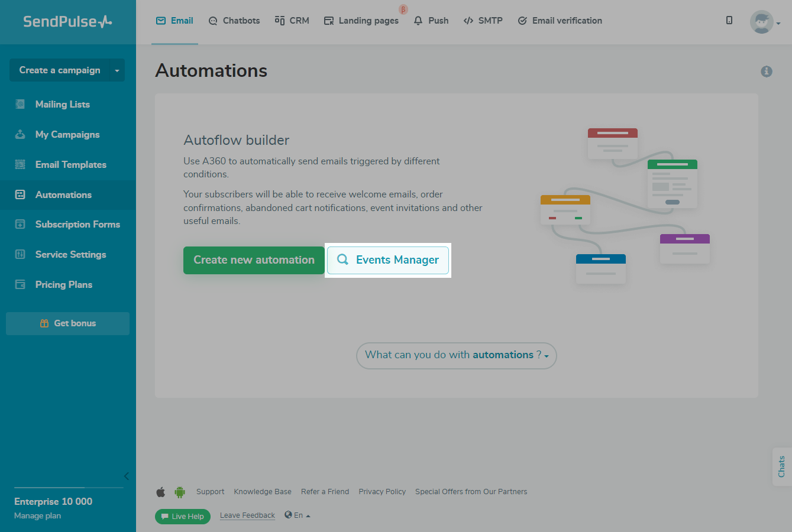
Task: Click the Autoflow builder heading
Action: tap(237, 140)
